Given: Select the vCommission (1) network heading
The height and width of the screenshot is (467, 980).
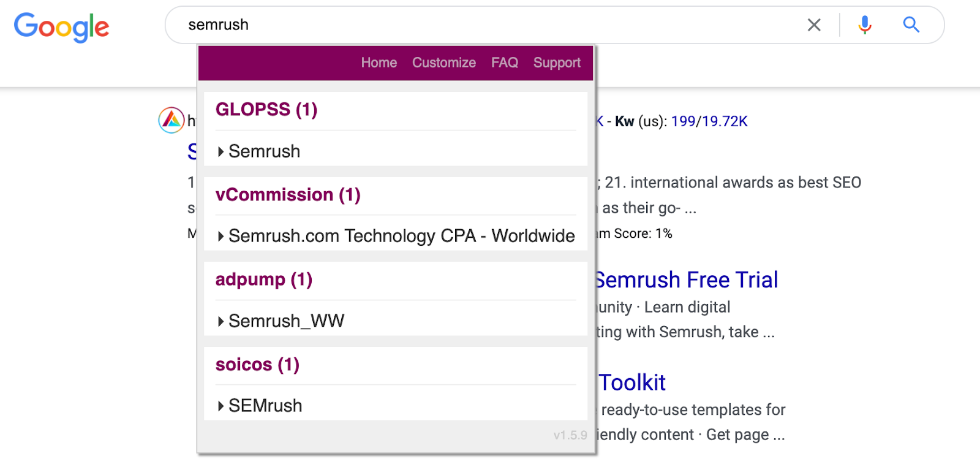Looking at the screenshot, I should pyautogui.click(x=288, y=195).
